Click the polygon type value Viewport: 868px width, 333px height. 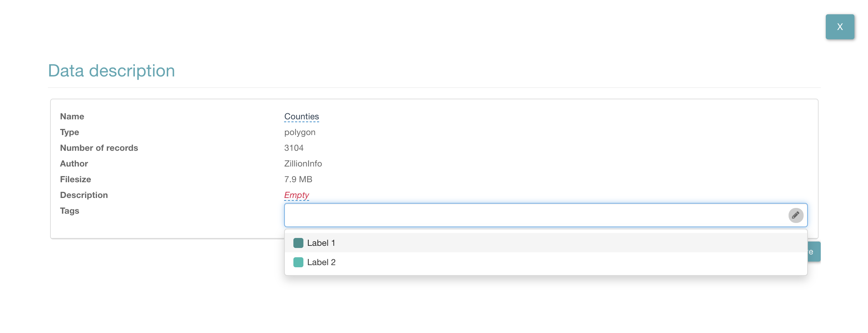299,132
